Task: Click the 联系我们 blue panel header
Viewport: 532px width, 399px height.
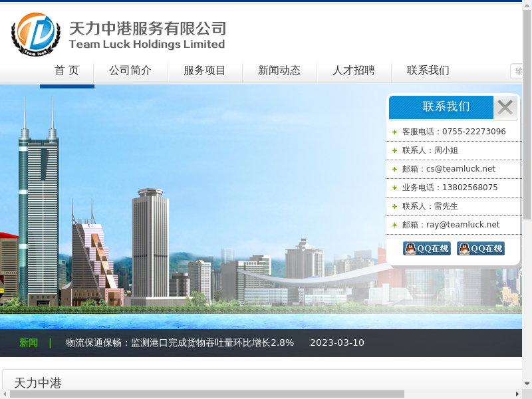Action: [441, 107]
